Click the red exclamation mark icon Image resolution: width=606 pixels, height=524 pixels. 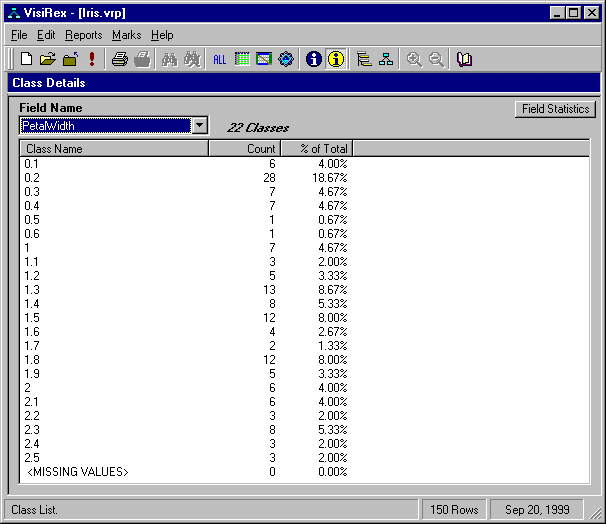pos(92,59)
